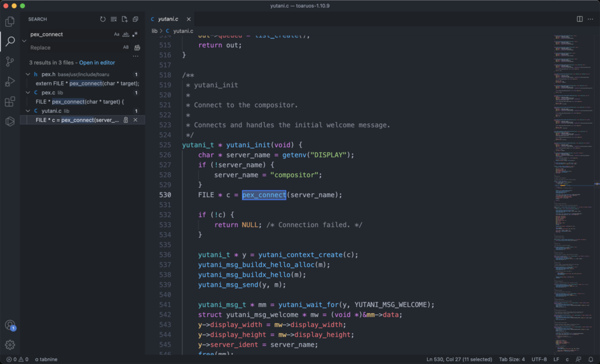Click the Replace All icon

(137, 47)
